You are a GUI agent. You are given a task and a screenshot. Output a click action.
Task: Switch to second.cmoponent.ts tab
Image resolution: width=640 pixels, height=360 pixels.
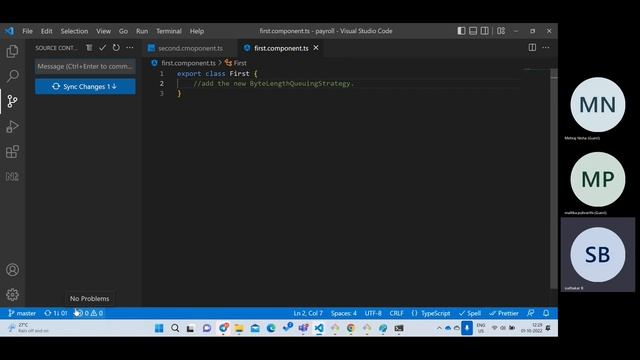coord(190,48)
